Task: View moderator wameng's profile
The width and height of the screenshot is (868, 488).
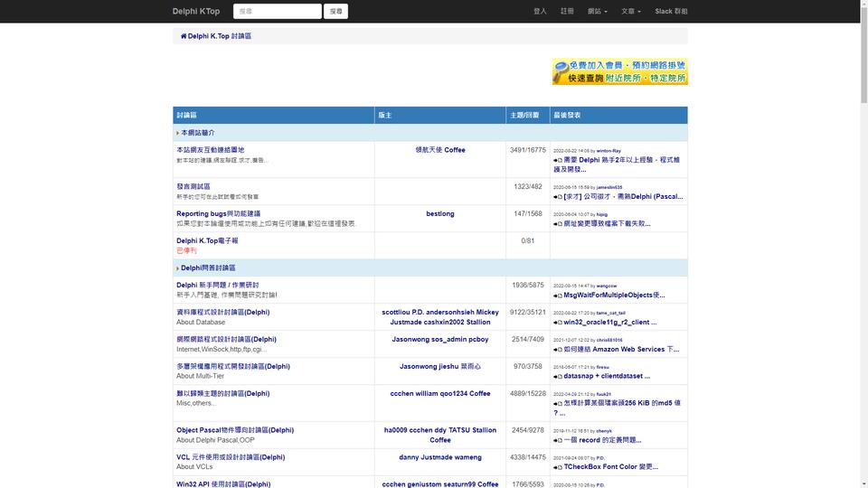Action: point(467,457)
